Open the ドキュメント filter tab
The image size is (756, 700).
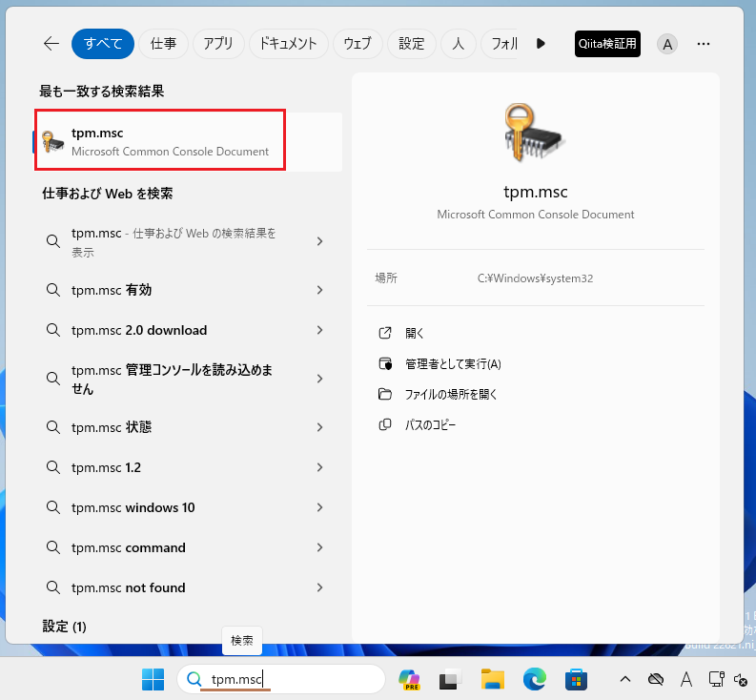point(288,44)
